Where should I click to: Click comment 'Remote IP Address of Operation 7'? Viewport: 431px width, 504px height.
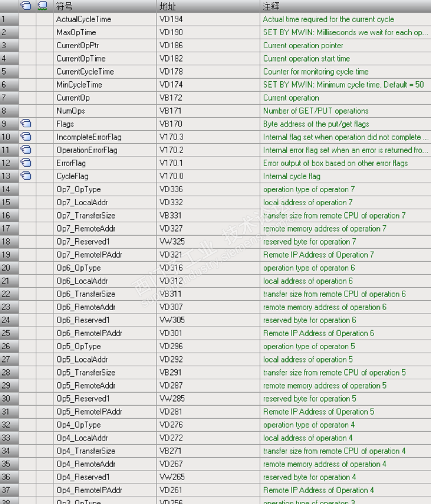tap(318, 255)
